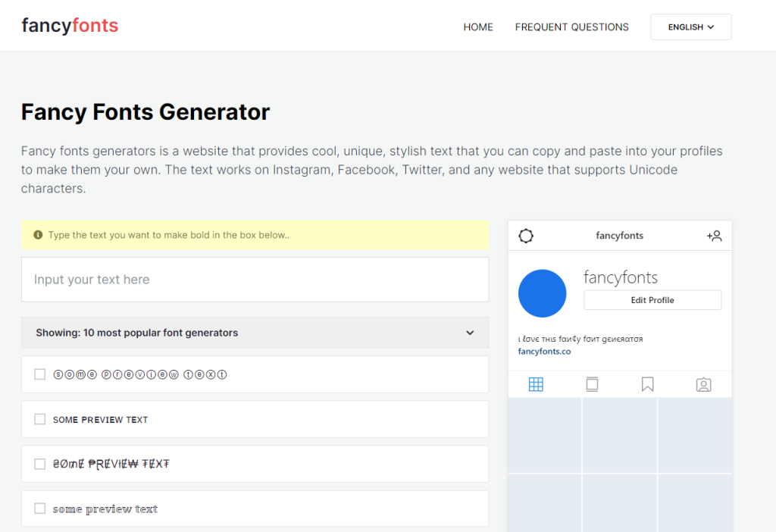Toggle the outlined serif font checkbox
This screenshot has width=776, height=532.
pyautogui.click(x=40, y=509)
